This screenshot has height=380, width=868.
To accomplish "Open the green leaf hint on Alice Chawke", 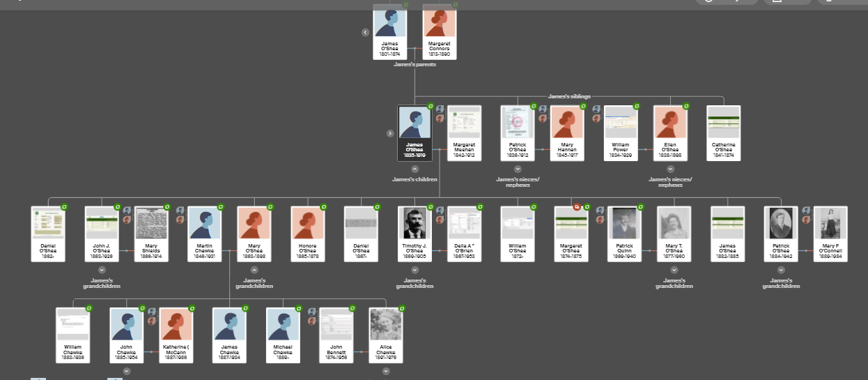I will (x=402, y=308).
